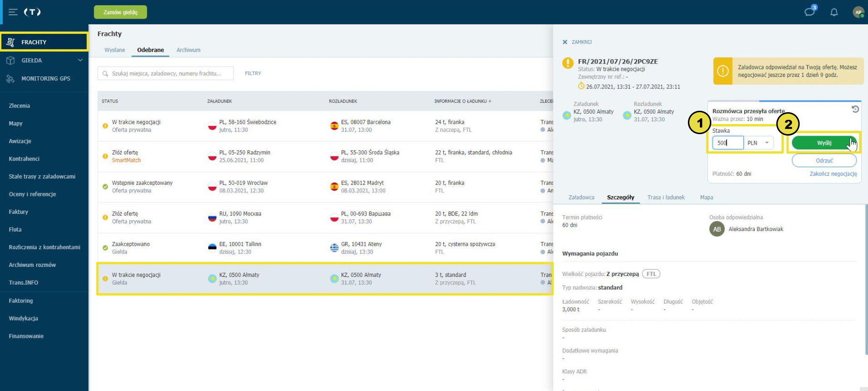Select the Wrocław to Madryt freight row

pyautogui.click(x=325, y=187)
